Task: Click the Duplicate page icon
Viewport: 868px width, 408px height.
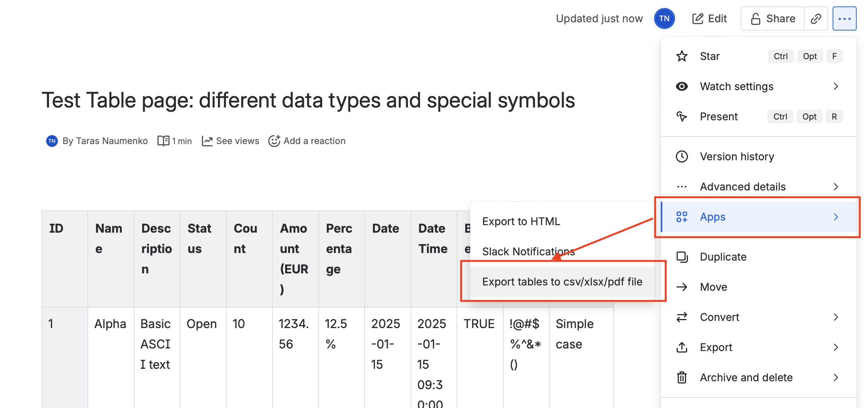Action: point(682,257)
